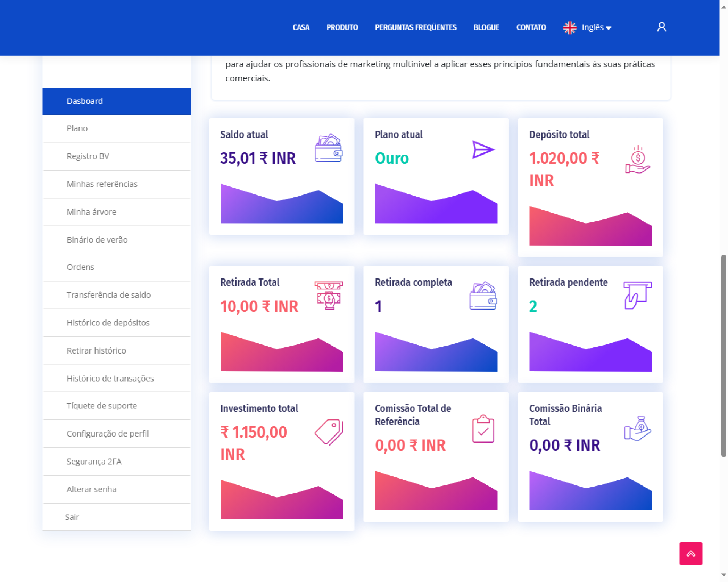Click Sair to log out

coord(72,517)
